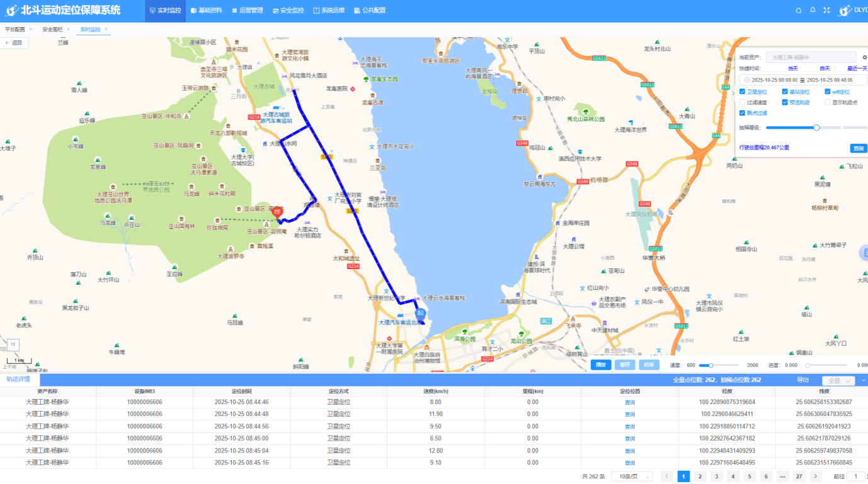Click the clock icon in the date range field

[x=747, y=80]
